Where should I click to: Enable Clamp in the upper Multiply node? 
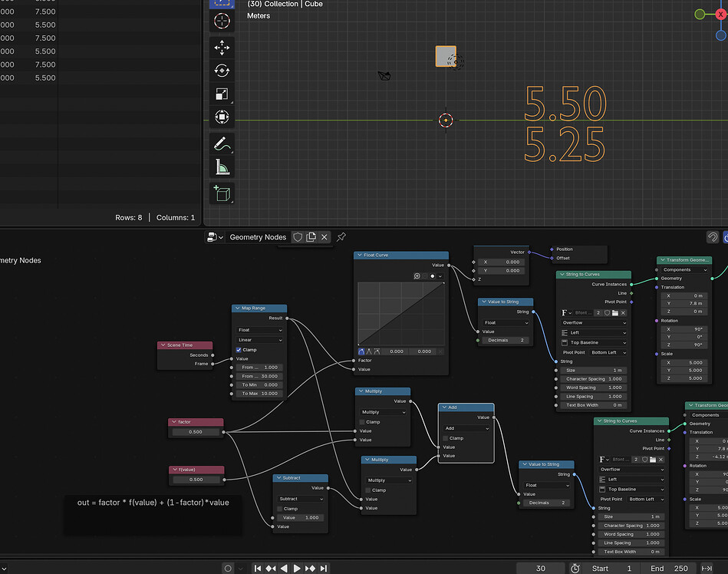362,422
